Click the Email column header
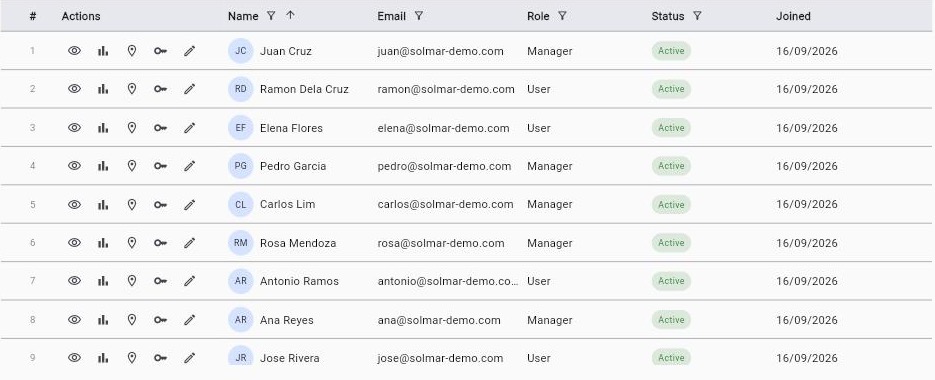The image size is (935, 380). point(391,16)
